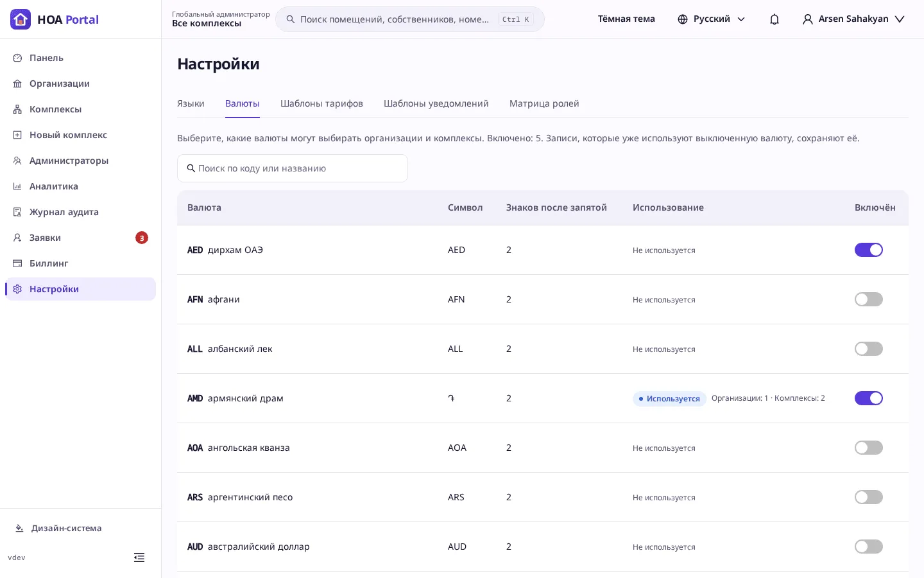Enable the ARS аргентинский песо toggle

(869, 497)
